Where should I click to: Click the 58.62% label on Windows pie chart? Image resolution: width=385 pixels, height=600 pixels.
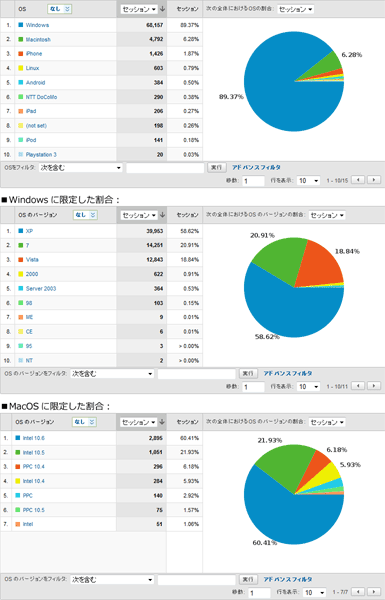[x=267, y=337]
